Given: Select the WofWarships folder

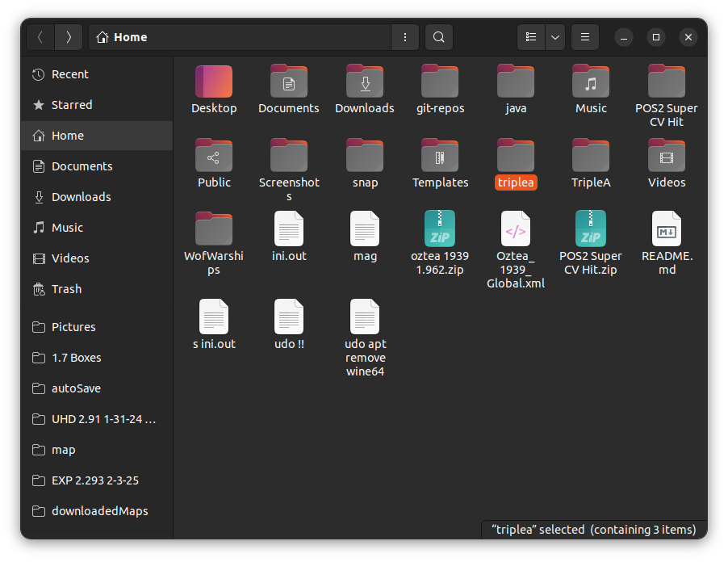Looking at the screenshot, I should tap(214, 229).
